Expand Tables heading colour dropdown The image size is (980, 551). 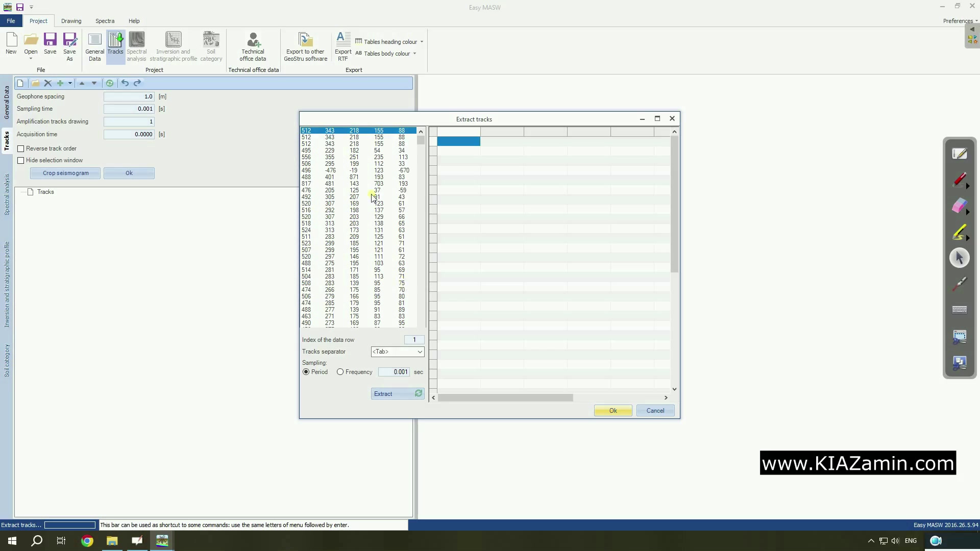pos(422,42)
